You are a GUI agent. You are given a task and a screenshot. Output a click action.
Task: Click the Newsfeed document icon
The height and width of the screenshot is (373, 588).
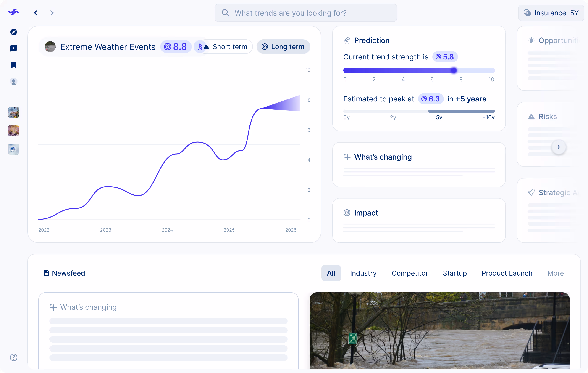pyautogui.click(x=47, y=273)
